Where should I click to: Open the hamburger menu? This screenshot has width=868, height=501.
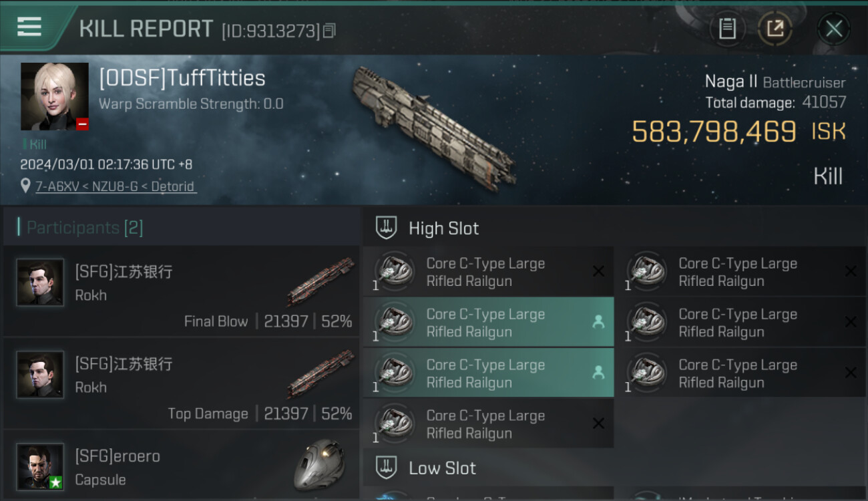pyautogui.click(x=29, y=27)
